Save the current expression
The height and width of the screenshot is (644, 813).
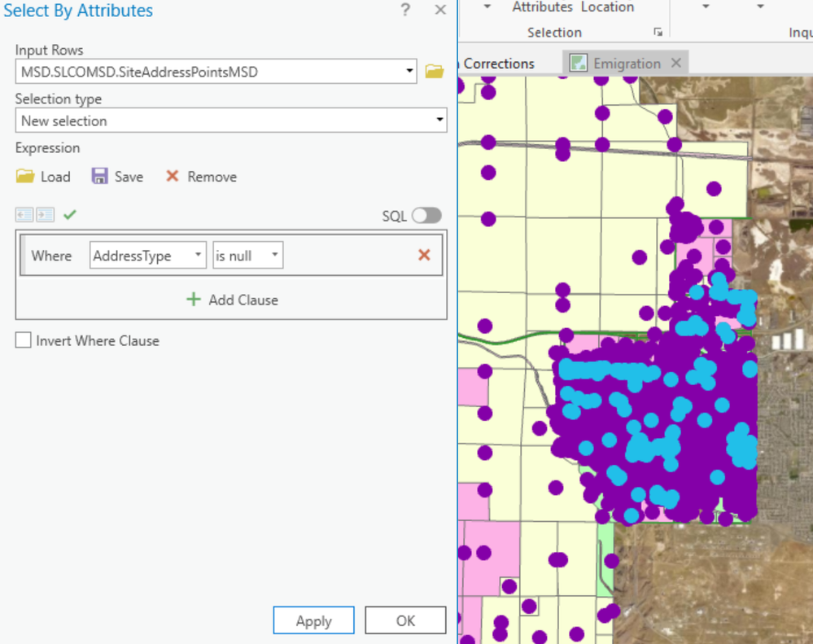(x=118, y=177)
